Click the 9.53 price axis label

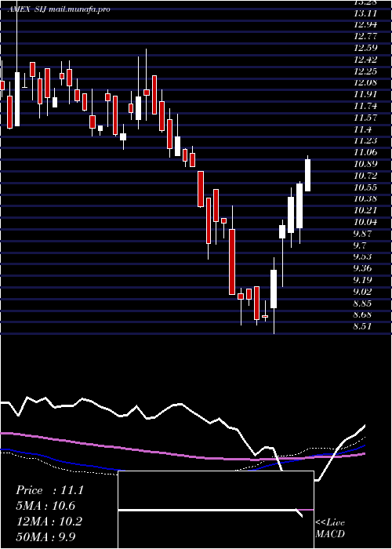click(364, 256)
